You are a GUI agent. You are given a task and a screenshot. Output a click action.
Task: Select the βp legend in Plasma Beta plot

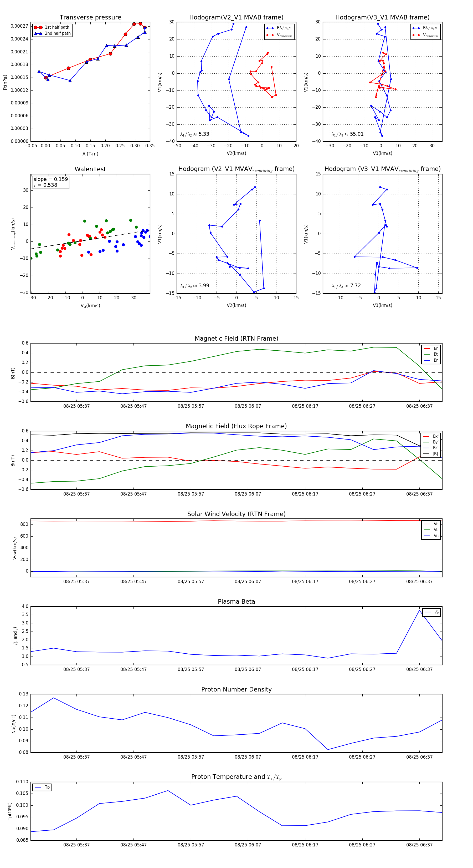431,612
